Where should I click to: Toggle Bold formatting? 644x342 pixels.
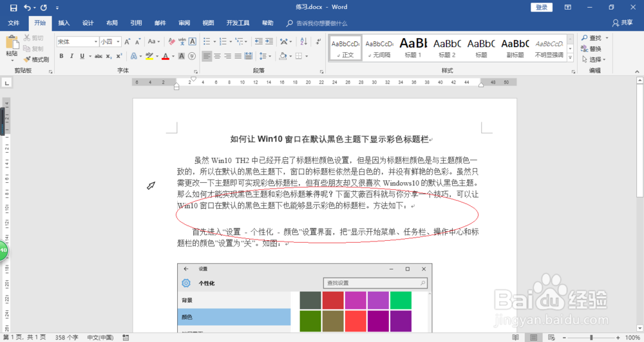click(x=61, y=56)
